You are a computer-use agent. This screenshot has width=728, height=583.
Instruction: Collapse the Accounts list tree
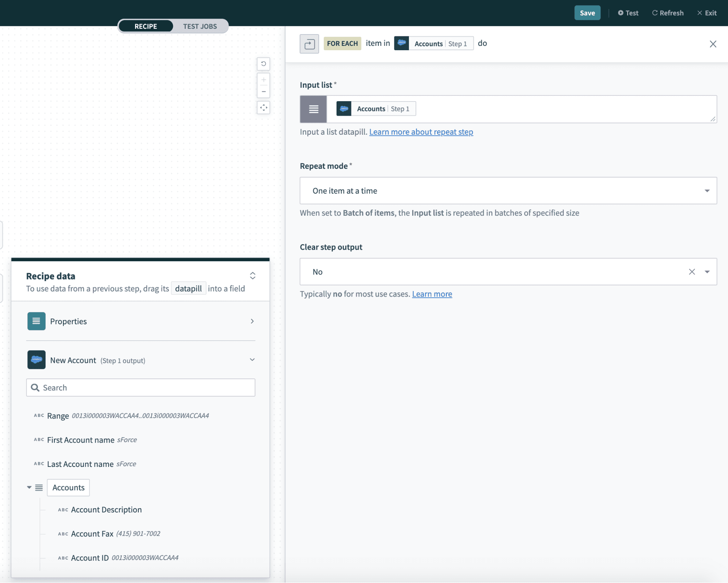coord(29,487)
